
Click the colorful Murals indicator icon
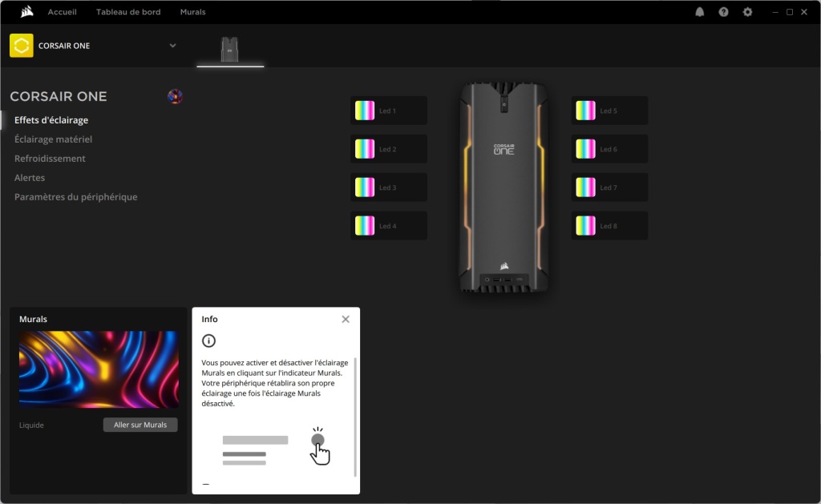click(174, 97)
